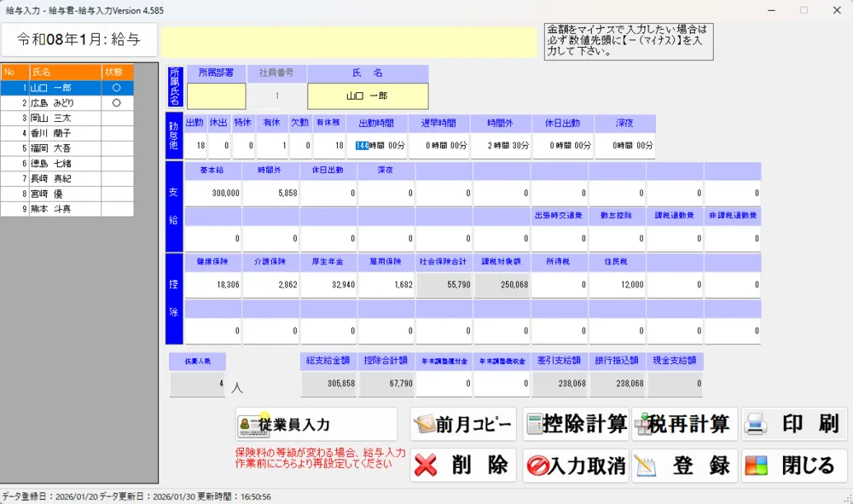Image resolution: width=853 pixels, height=504 pixels.
Task: Select the 出勤時間 field showing 144時間
Action: click(378, 145)
